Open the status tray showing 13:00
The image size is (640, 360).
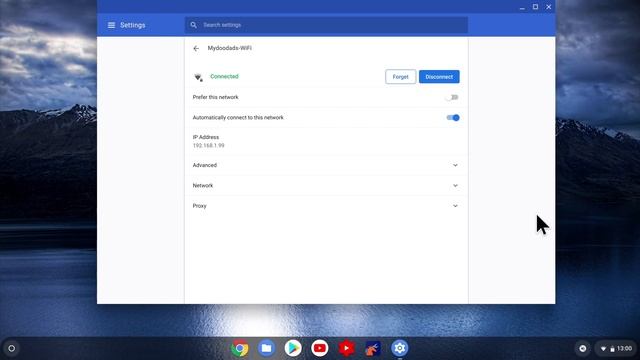[616, 349]
